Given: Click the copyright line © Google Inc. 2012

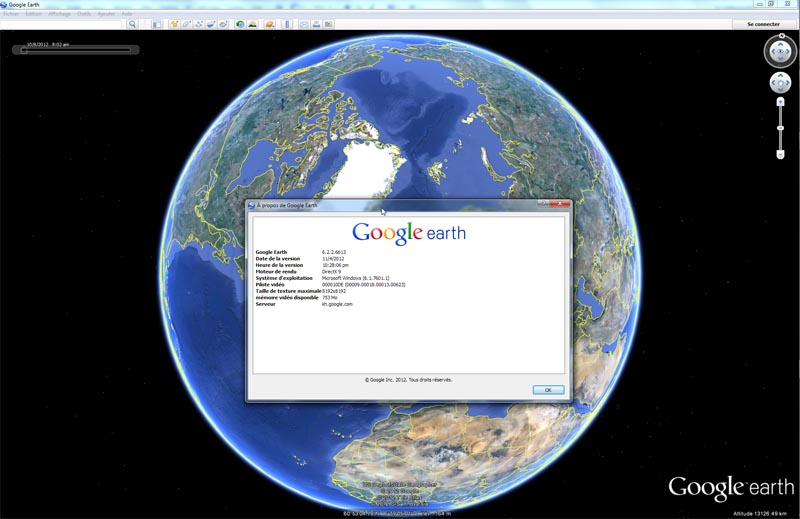Looking at the screenshot, I should click(x=408, y=380).
